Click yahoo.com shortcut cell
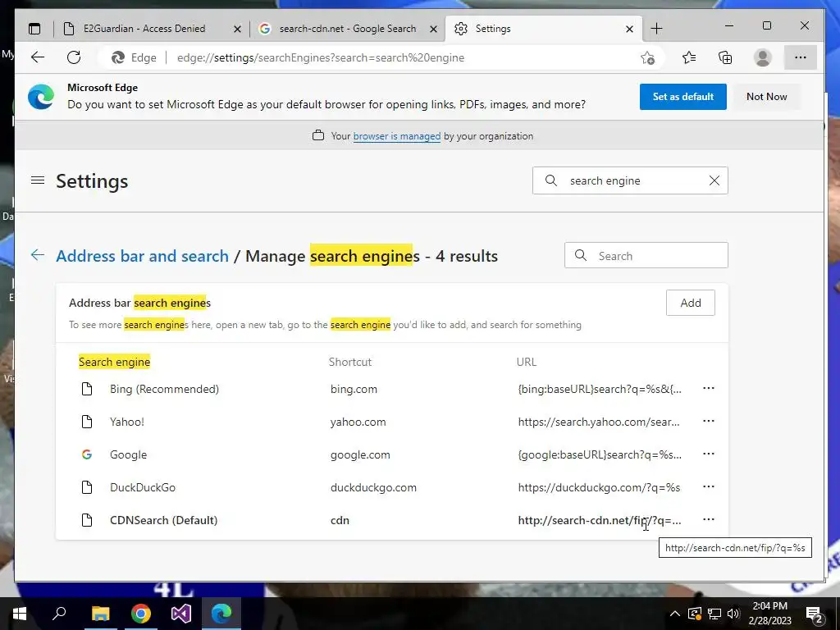The width and height of the screenshot is (840, 630). pyautogui.click(x=358, y=422)
